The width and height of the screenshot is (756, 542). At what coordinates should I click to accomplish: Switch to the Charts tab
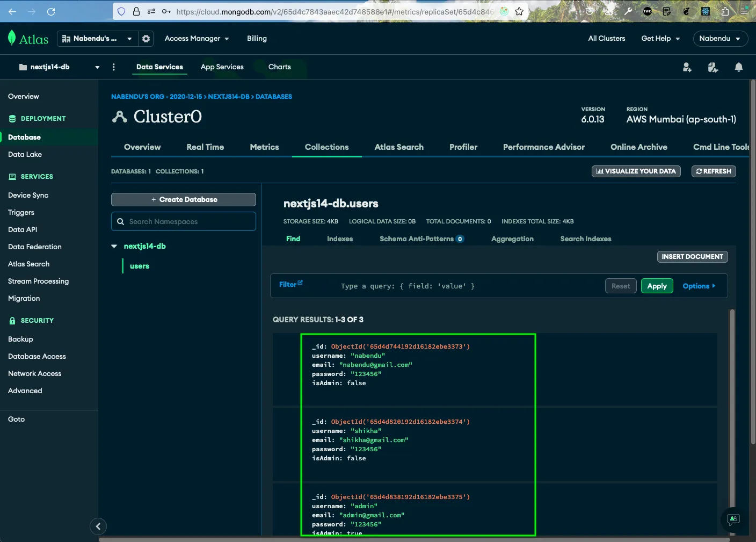click(x=280, y=67)
